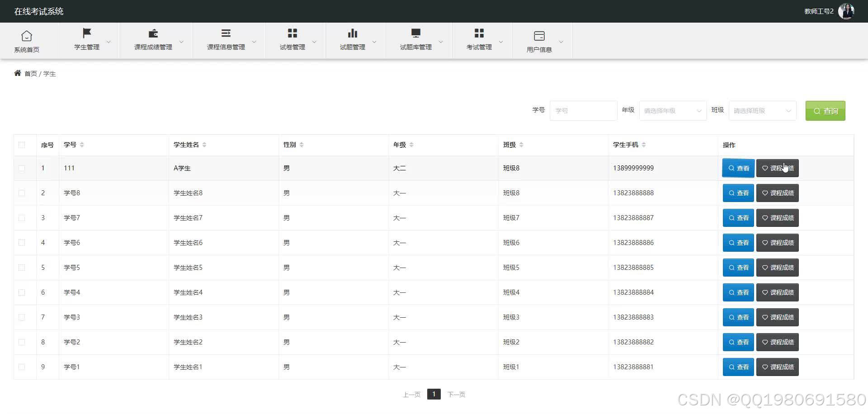Click the card icon for user information
This screenshot has height=414, width=868.
coord(539,36)
